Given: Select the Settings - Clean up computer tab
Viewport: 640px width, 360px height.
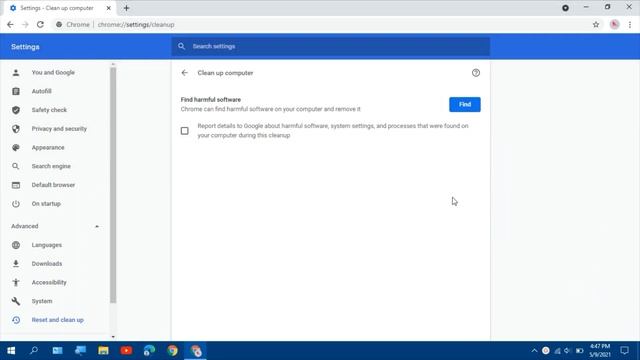Looking at the screenshot, I should 57,8.
